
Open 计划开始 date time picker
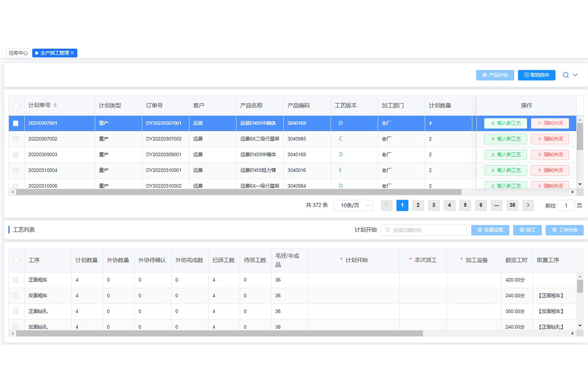click(x=424, y=230)
